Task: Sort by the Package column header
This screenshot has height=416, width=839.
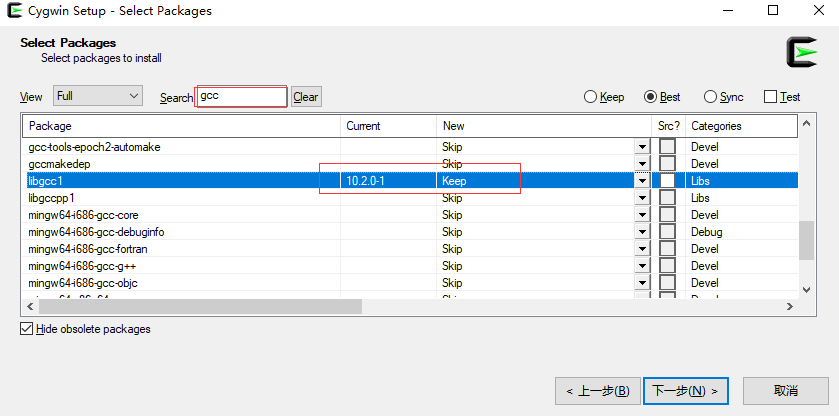Action: pyautogui.click(x=181, y=126)
